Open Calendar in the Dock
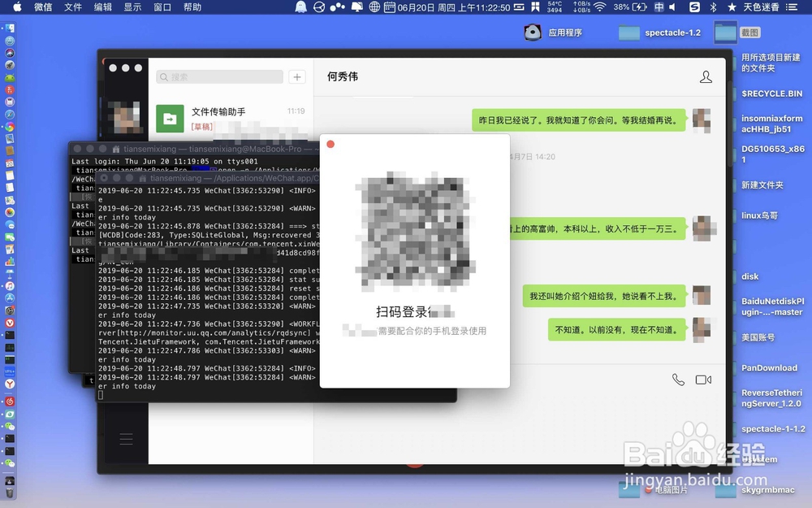The height and width of the screenshot is (508, 812). 10,163
